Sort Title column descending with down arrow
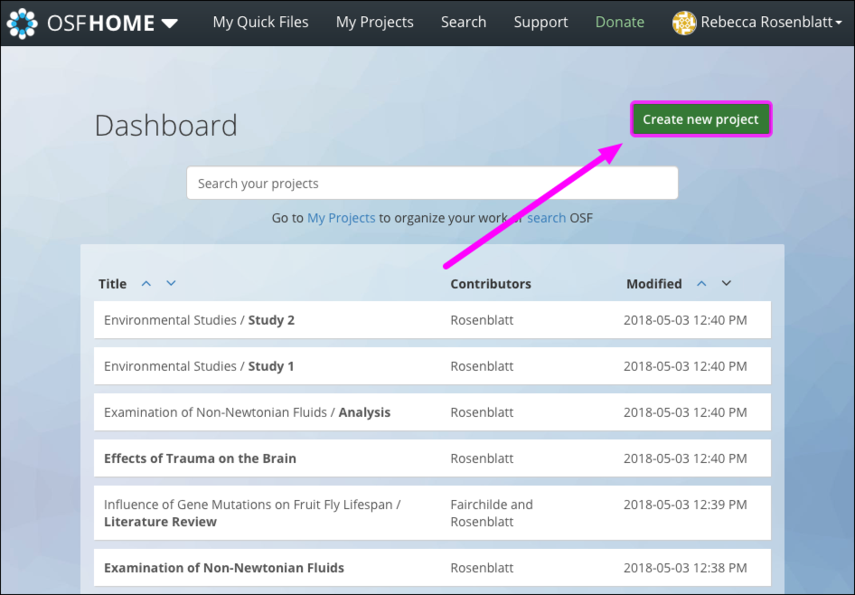Viewport: 855px width, 595px height. tap(170, 283)
